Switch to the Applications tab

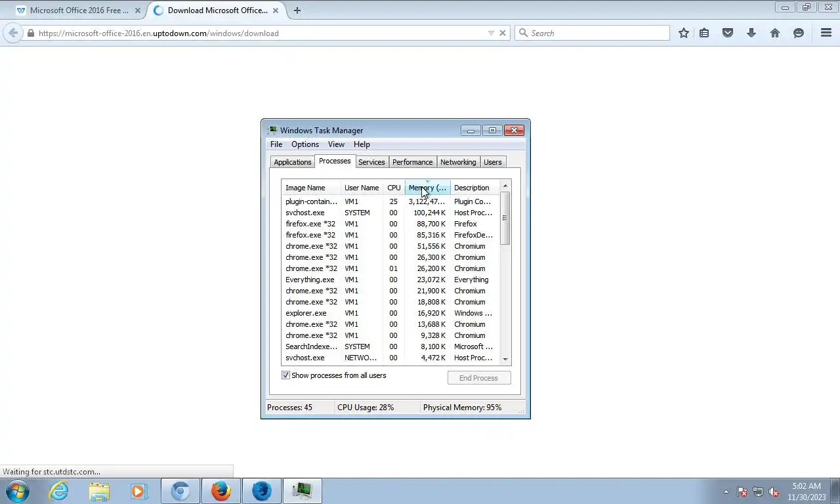coord(293,162)
